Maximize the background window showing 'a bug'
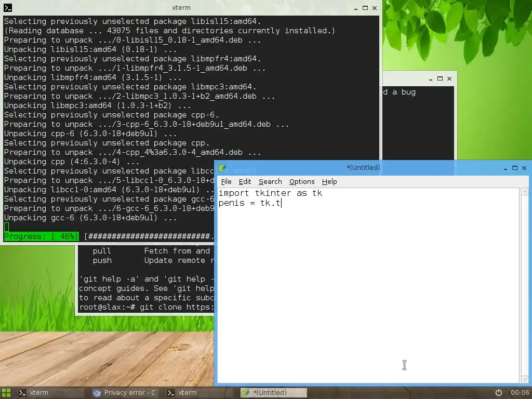Screen dimensions: 532x399 pos(440,78)
